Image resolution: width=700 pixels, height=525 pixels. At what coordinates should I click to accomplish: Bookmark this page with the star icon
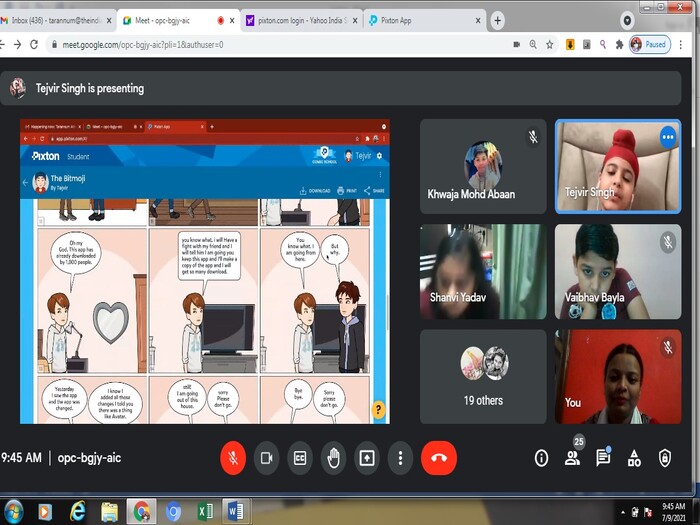point(550,45)
